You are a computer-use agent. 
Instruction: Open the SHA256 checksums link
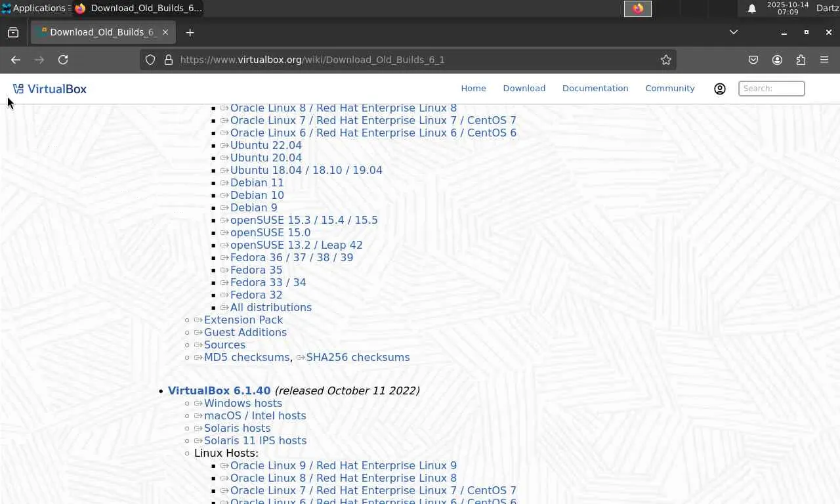[358, 358]
